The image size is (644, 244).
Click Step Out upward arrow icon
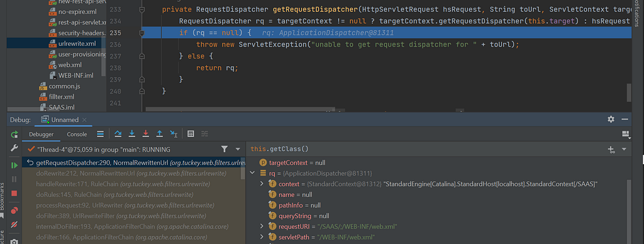(159, 134)
